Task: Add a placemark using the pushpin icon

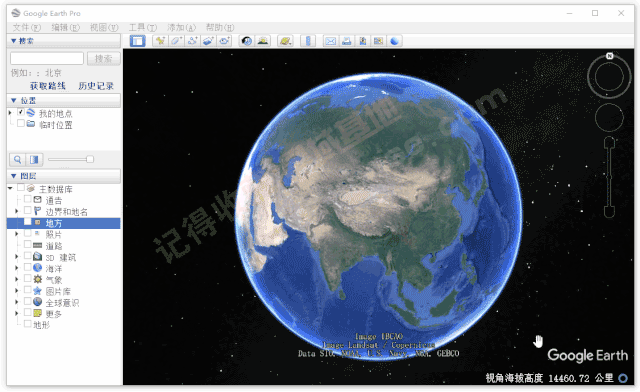Action: click(x=160, y=41)
